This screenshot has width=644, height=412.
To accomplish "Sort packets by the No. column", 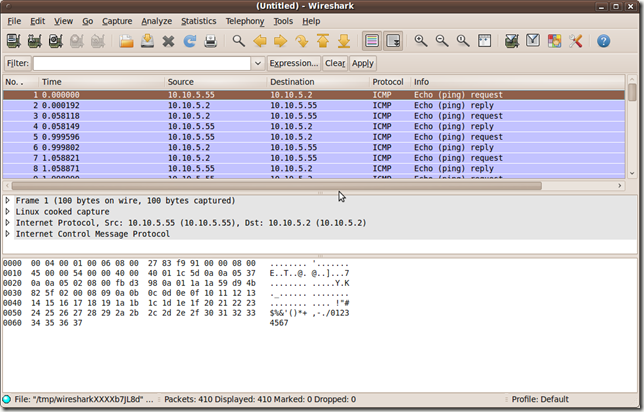I will click(21, 82).
